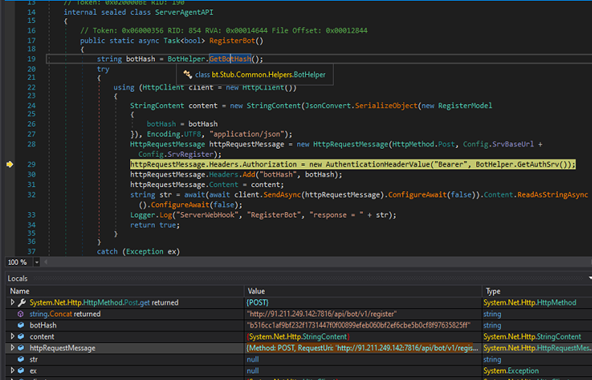Select the register URL value of string.Concat
This screenshot has width=592, height=380.
click(x=363, y=314)
